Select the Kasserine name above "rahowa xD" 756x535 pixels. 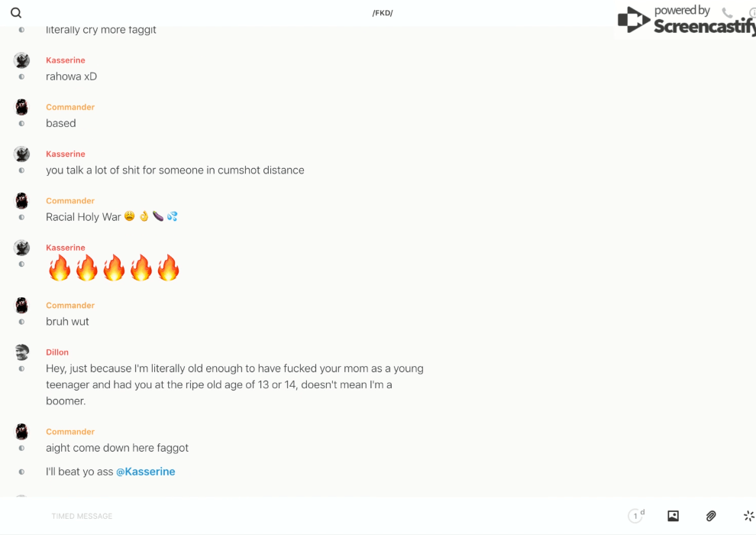[x=66, y=60]
